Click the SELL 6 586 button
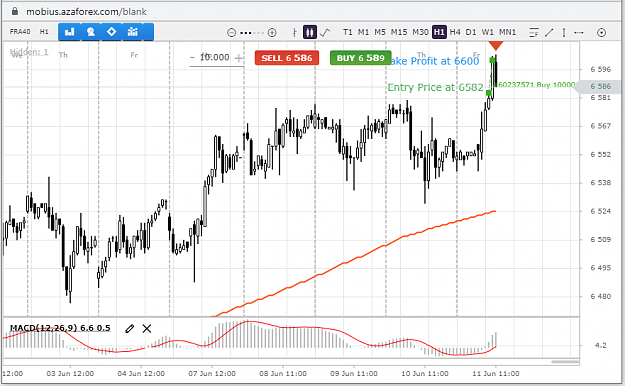Screen dimensions: 625x386 coord(287,58)
